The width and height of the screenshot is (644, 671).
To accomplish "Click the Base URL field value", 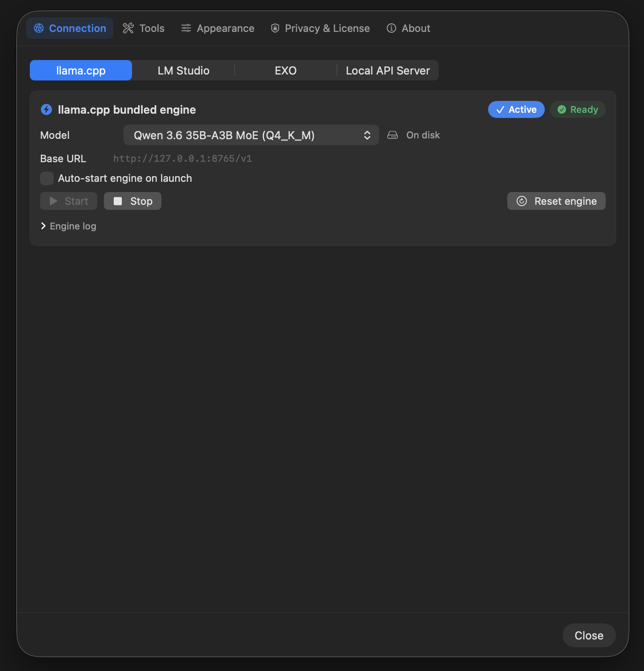I will 183,158.
